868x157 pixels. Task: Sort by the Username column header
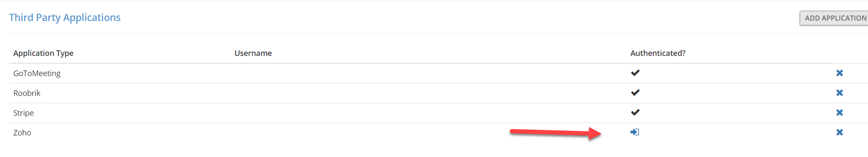pos(253,53)
